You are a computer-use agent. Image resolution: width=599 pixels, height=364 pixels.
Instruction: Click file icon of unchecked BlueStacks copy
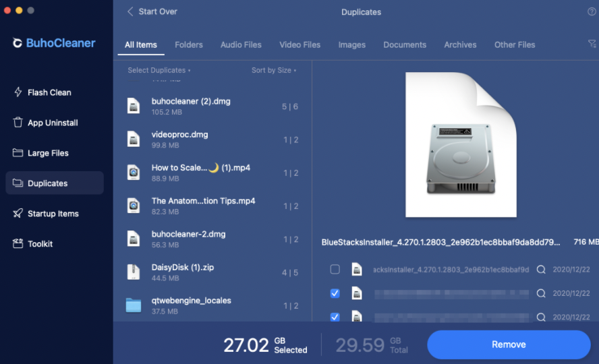pos(356,269)
